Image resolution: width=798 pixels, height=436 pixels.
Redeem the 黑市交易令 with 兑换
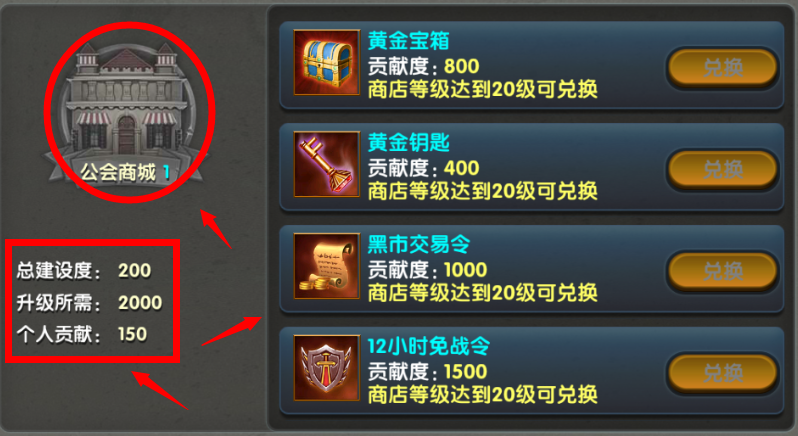[x=723, y=271]
